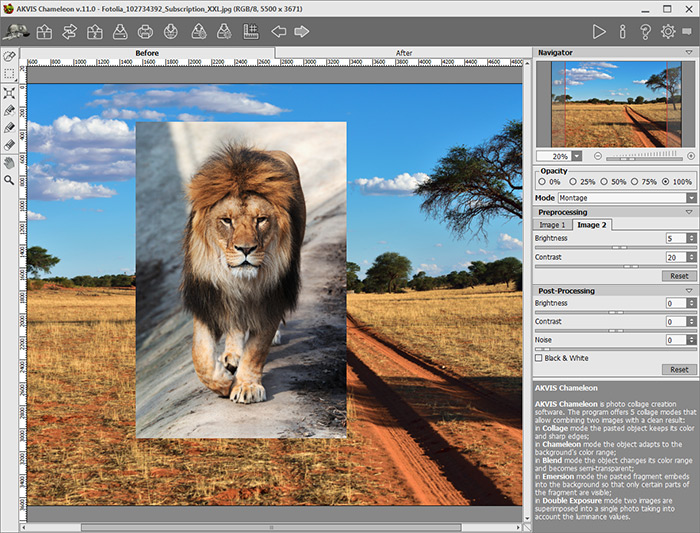Adjust Post-Processing Brightness spinner arrows
The image size is (700, 533).
click(x=692, y=303)
